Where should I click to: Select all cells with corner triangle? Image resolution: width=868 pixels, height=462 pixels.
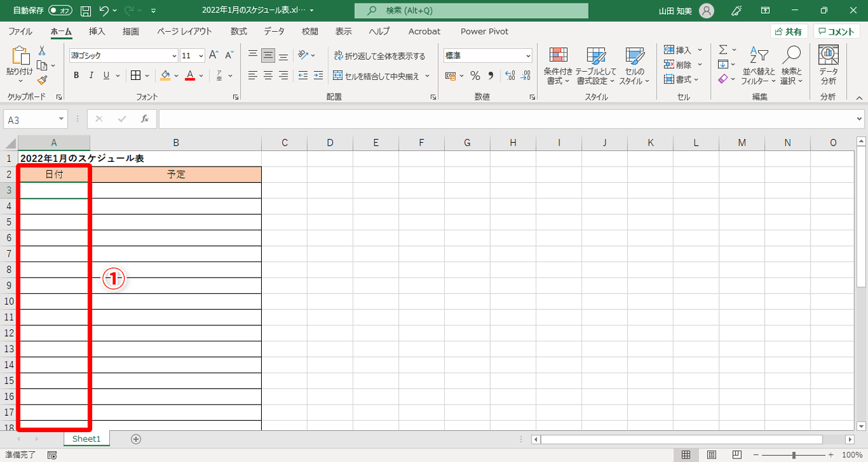9,142
